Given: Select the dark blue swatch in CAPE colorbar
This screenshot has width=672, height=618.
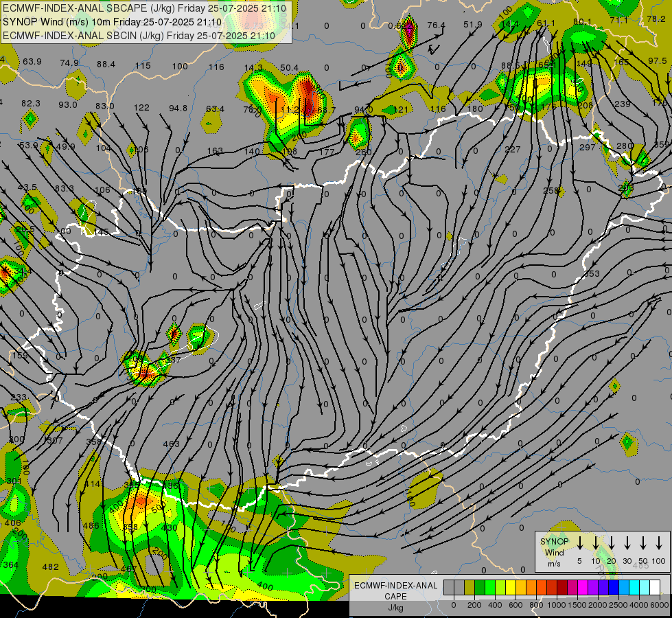Looking at the screenshot, I should pos(613,588).
